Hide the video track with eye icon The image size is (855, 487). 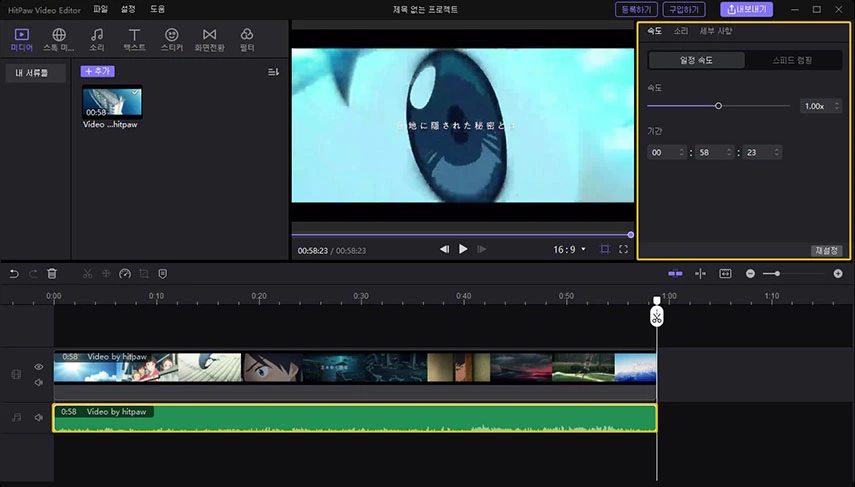pos(39,367)
